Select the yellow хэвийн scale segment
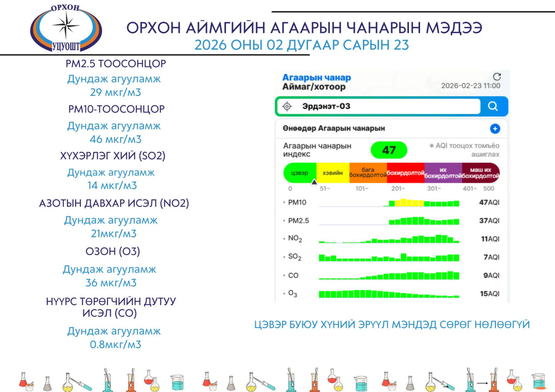 coord(333,173)
